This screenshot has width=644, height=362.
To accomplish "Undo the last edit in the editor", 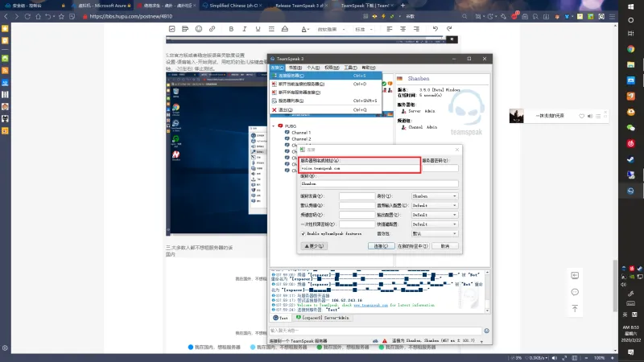I will pos(436,29).
